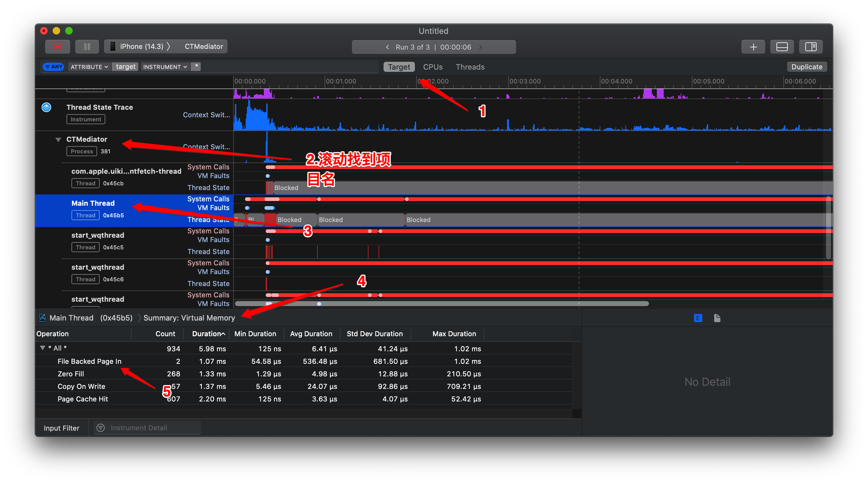Screen dimensions: 868x483
Task: Click the Thread State Trace instrument icon
Action: coord(46,107)
